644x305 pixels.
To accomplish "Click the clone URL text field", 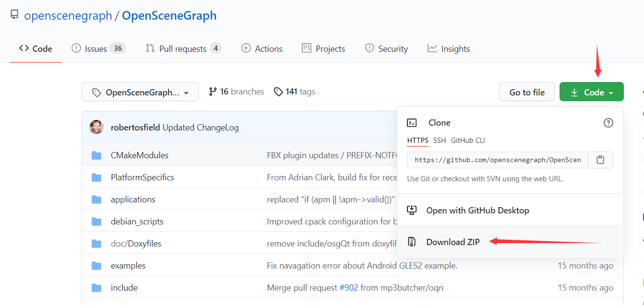I will tap(497, 160).
